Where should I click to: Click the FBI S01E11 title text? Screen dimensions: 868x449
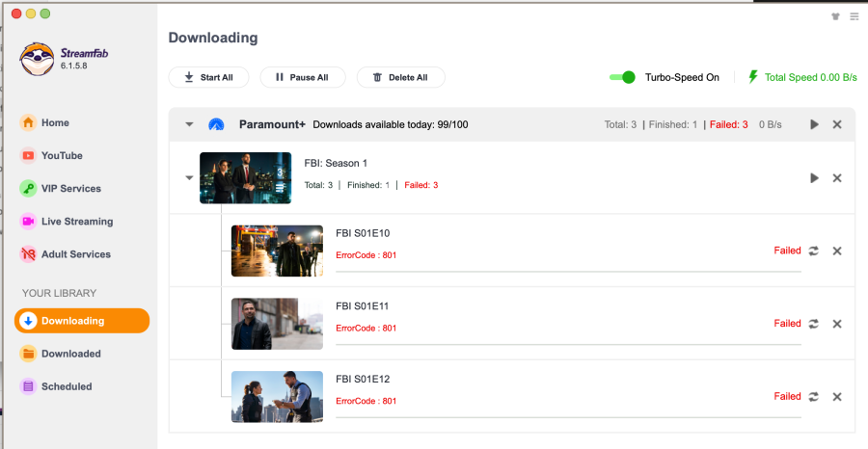363,306
